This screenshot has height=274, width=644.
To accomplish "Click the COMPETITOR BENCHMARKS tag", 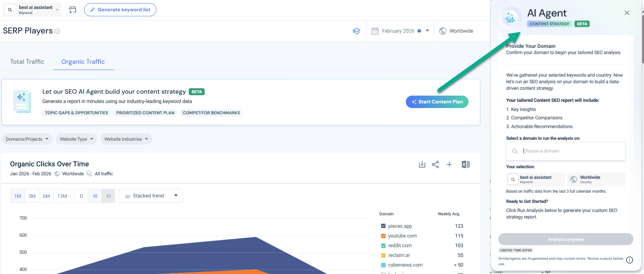I will 211,113.
